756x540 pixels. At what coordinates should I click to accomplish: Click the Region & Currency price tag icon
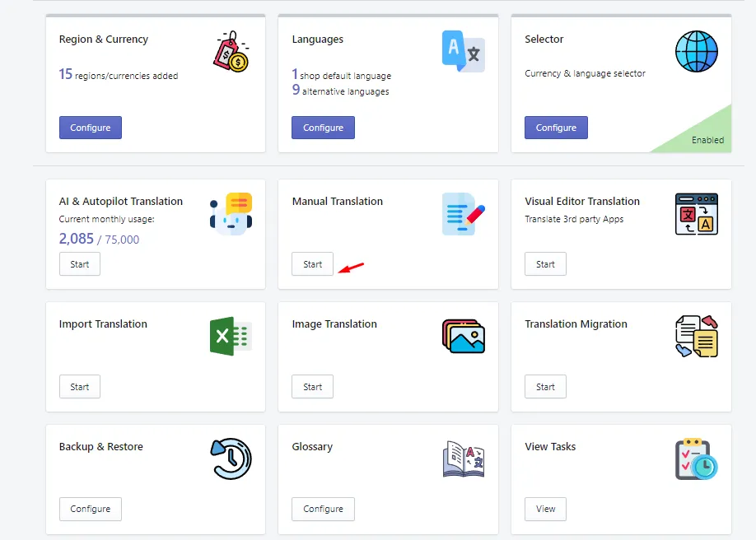click(x=231, y=52)
